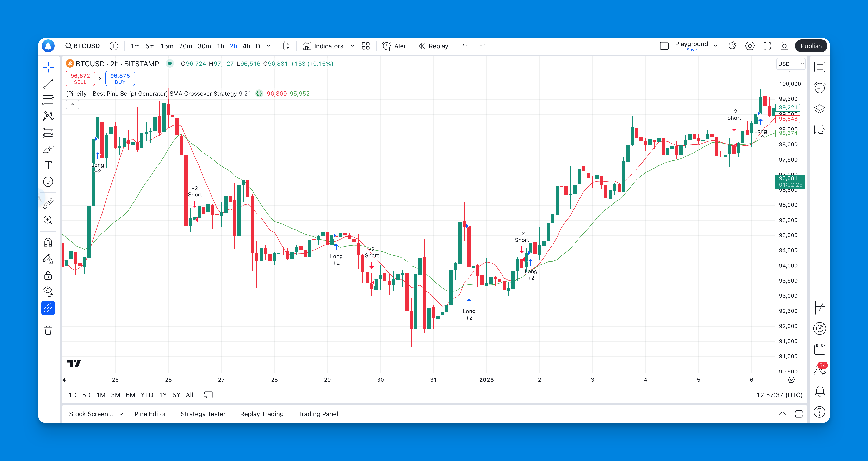Select the D daily timeframe

(x=258, y=46)
